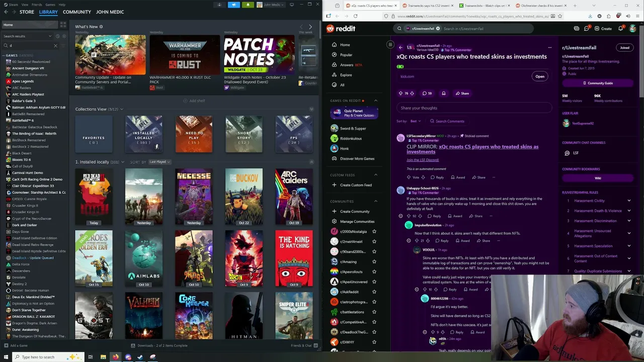
Task: Upvote the xQc roasts post
Action: click(400, 93)
